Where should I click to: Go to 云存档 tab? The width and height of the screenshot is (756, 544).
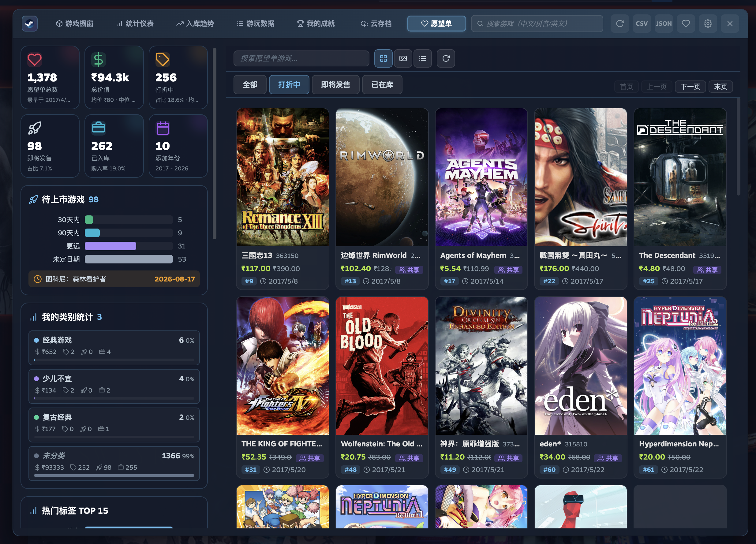(x=376, y=24)
